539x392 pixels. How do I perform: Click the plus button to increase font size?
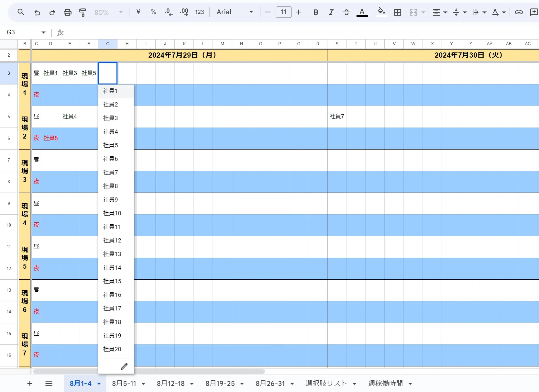pyautogui.click(x=299, y=12)
